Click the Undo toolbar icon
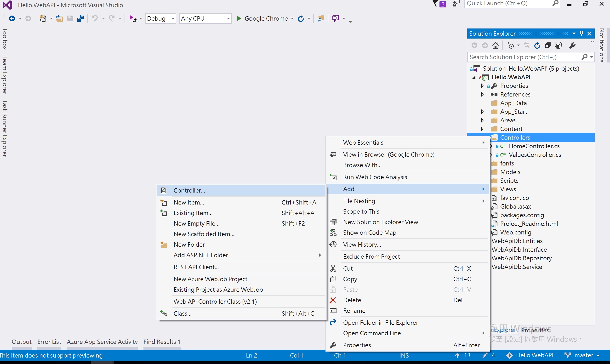610x364 pixels. [95, 18]
